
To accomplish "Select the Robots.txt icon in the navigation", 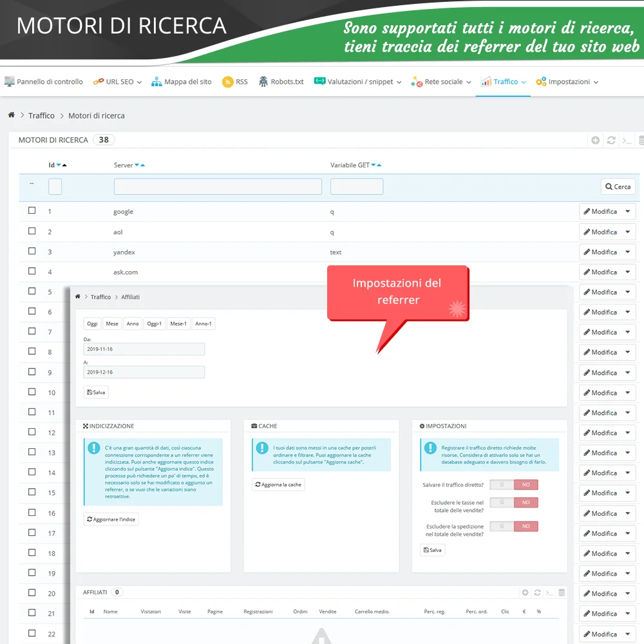I will (262, 81).
